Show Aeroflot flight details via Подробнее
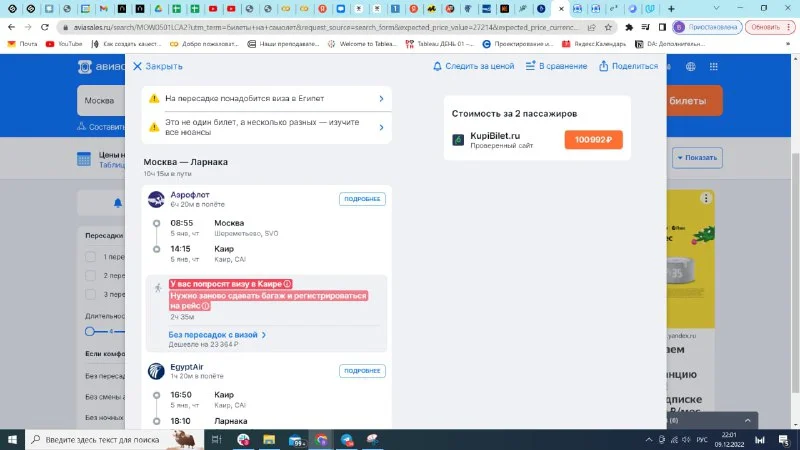800x450 pixels. [x=362, y=199]
